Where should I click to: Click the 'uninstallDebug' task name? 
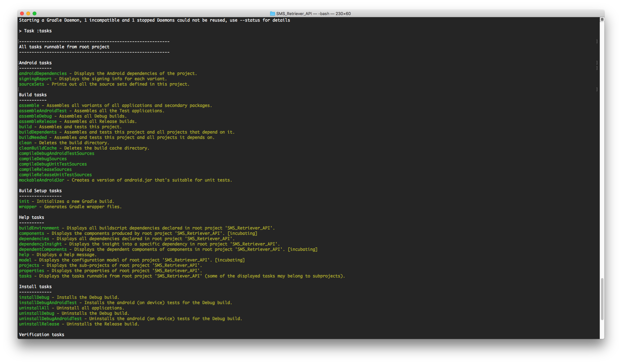pyautogui.click(x=37, y=313)
